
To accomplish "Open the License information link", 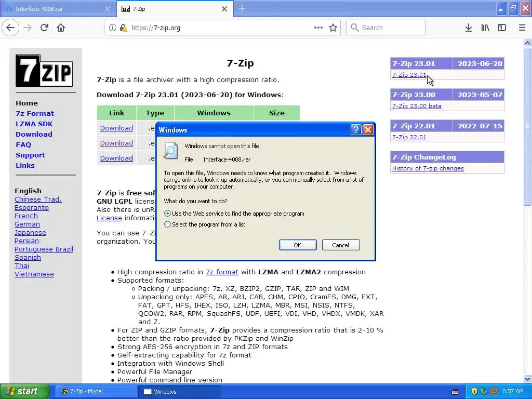I will coord(109,218).
